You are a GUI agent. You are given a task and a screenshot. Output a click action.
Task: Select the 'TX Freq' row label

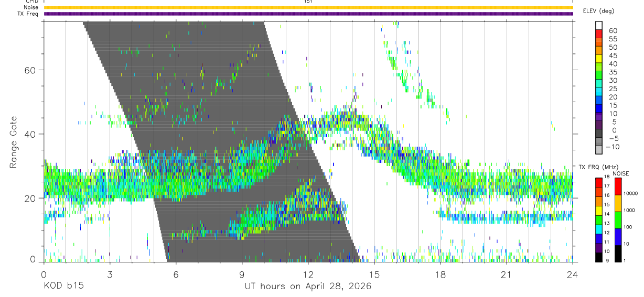28,14
